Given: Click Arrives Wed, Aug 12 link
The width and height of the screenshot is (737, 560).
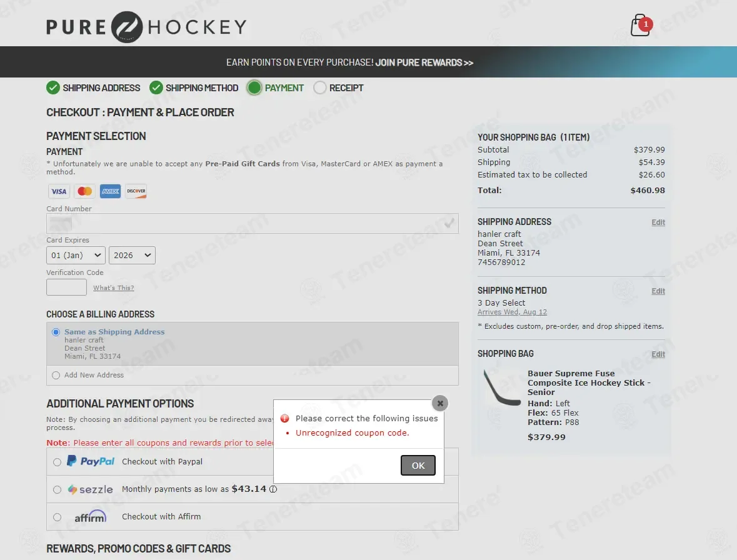Looking at the screenshot, I should pyautogui.click(x=513, y=312).
